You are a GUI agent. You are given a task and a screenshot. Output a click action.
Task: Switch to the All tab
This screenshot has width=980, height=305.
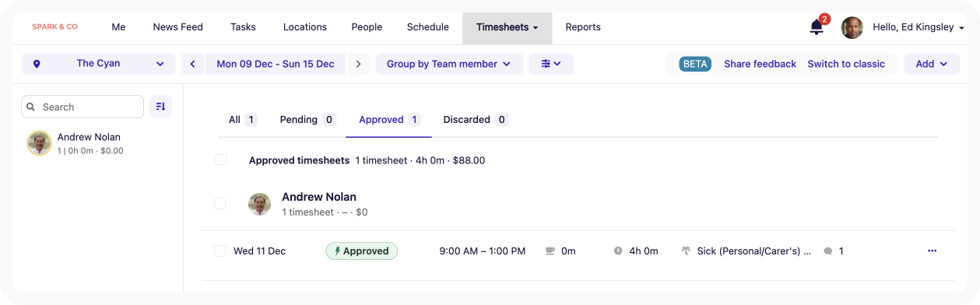coord(242,120)
